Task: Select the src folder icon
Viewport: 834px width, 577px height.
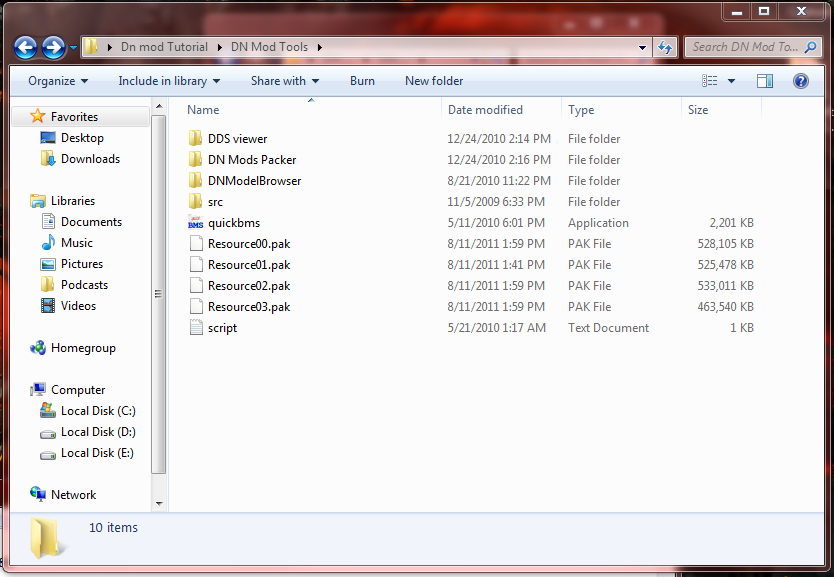Action: (x=196, y=202)
